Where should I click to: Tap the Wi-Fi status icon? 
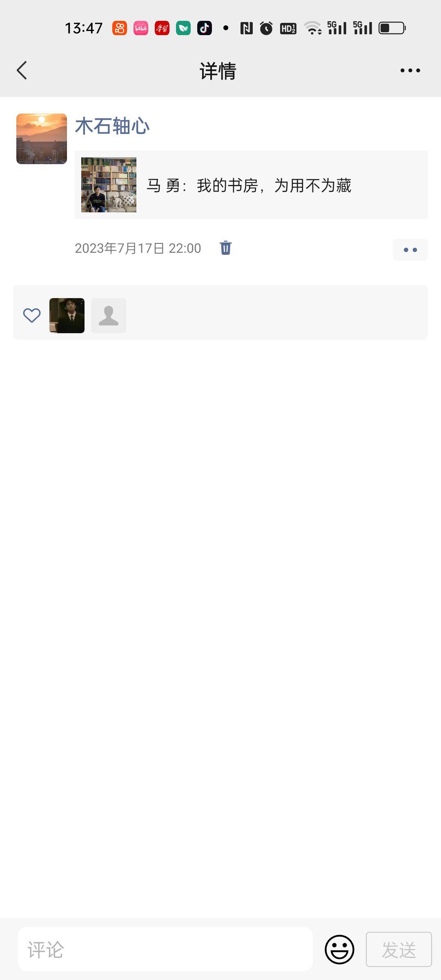tap(313, 28)
